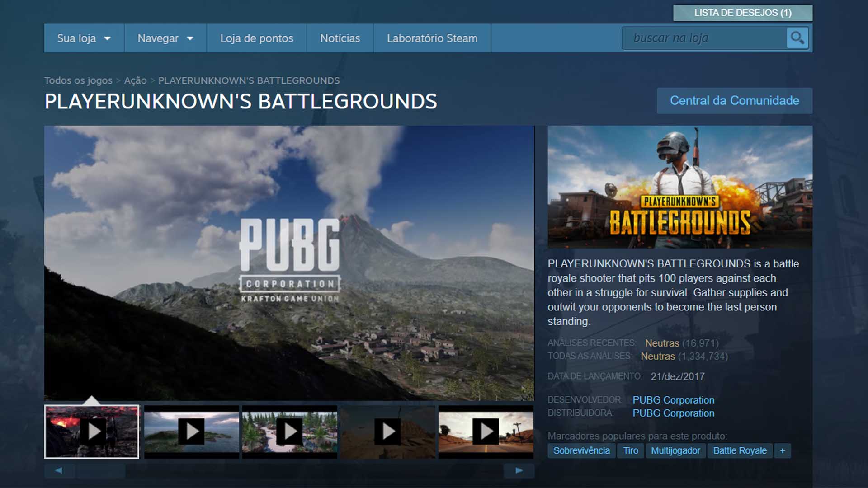Click the thumbnail strip scrollbar handle
Screen dimensions: 868x488
[x=101, y=470]
